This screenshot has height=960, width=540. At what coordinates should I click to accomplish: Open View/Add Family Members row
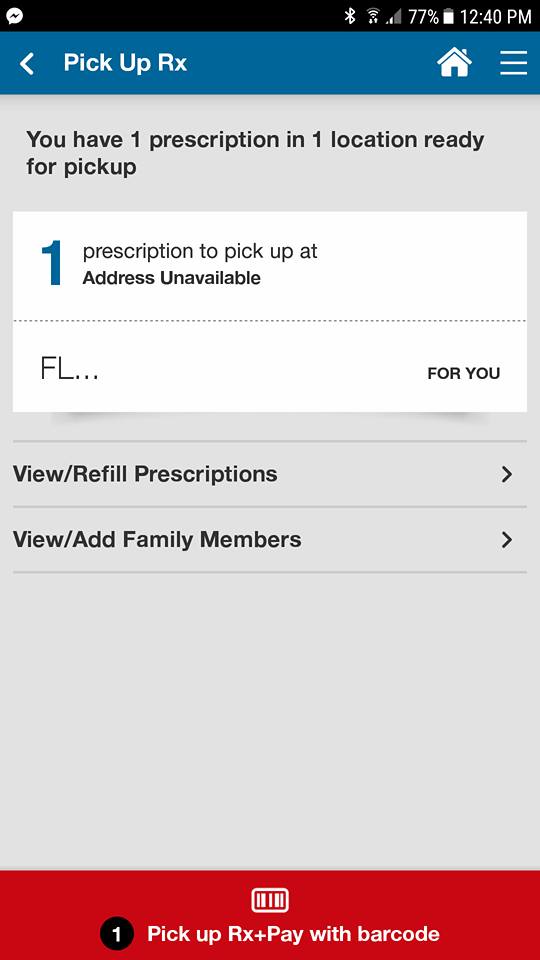(269, 539)
